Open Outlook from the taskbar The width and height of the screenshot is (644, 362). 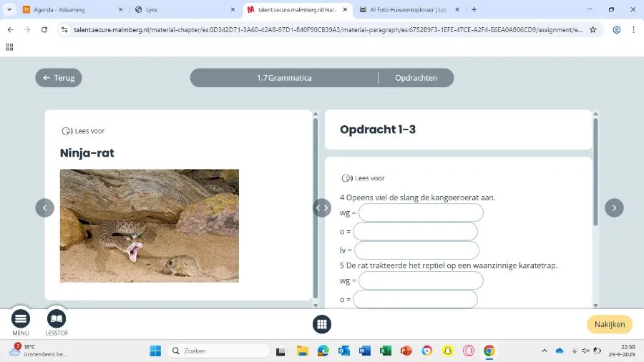tap(343, 351)
